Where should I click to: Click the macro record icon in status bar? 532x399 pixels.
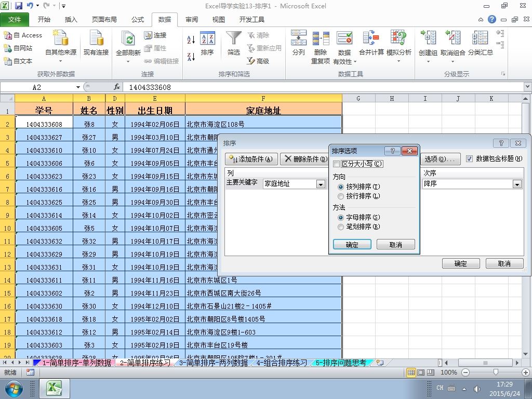pos(30,373)
